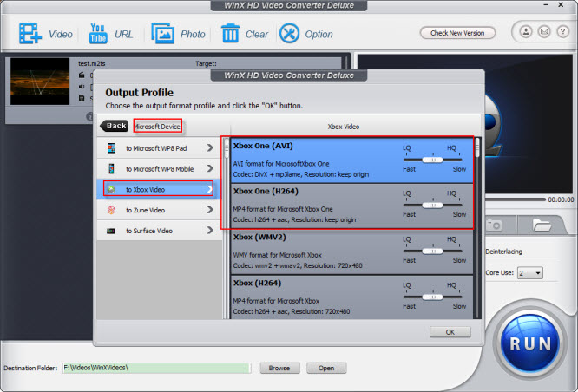
Task: Click the add Video icon
Action: coord(30,34)
